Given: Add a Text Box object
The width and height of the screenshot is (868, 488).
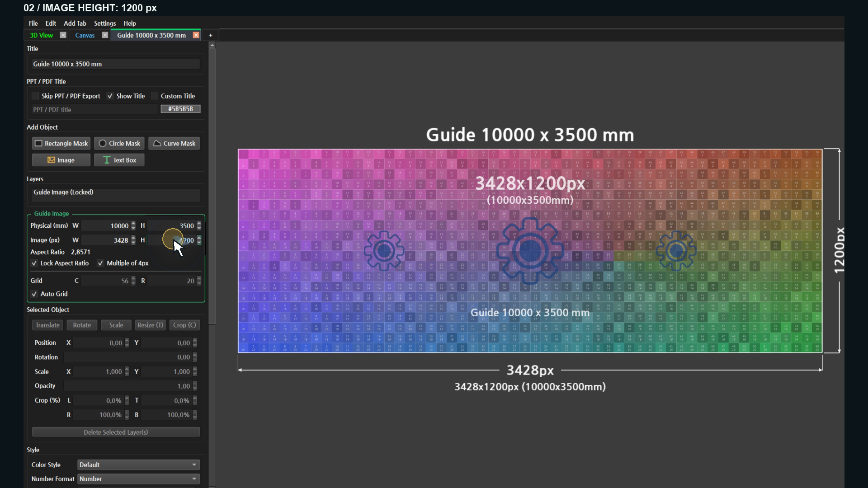Looking at the screenshot, I should (119, 160).
